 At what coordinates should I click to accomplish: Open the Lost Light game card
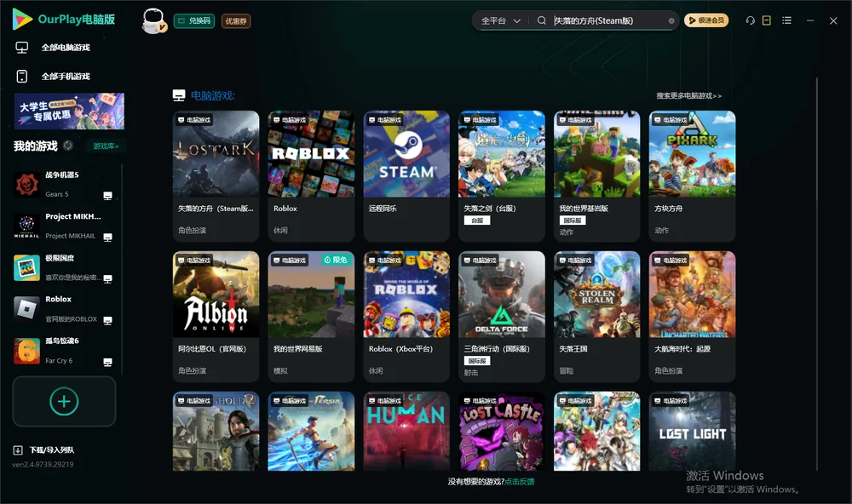point(692,432)
